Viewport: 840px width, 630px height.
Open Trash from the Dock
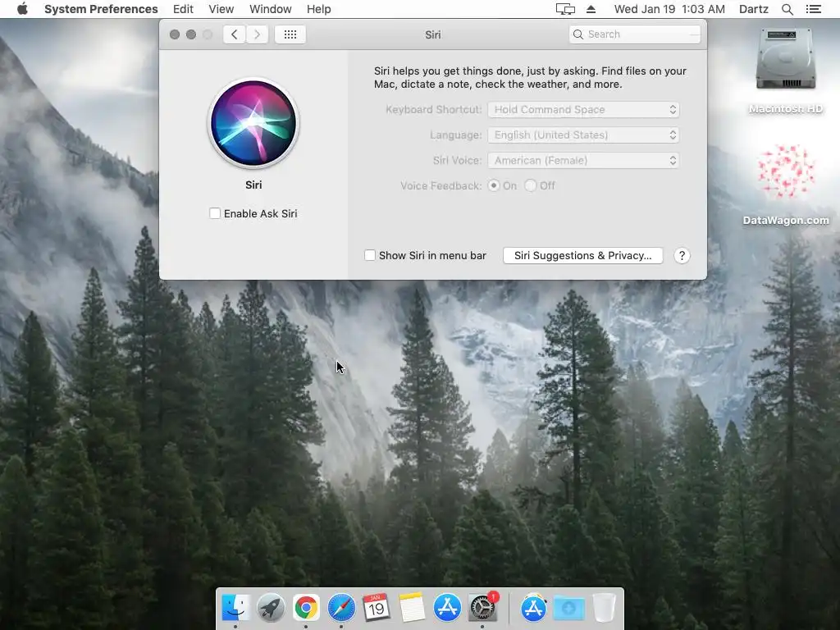tap(604, 608)
